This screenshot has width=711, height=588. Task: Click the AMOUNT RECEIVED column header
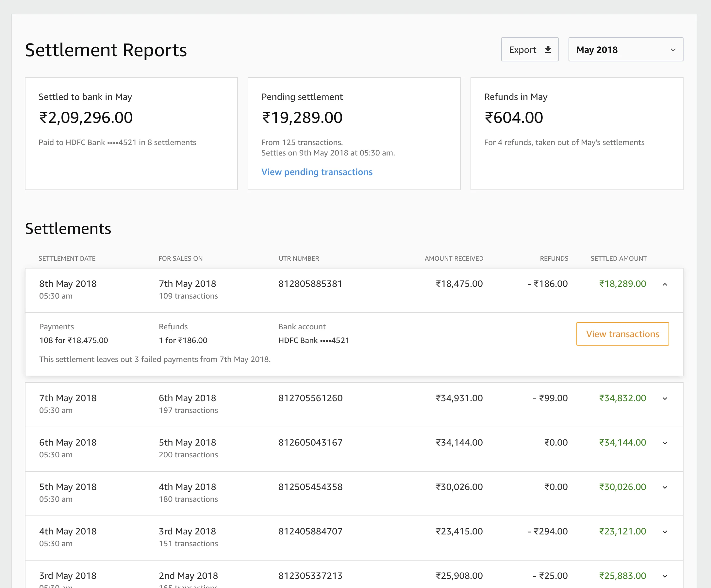coord(454,258)
